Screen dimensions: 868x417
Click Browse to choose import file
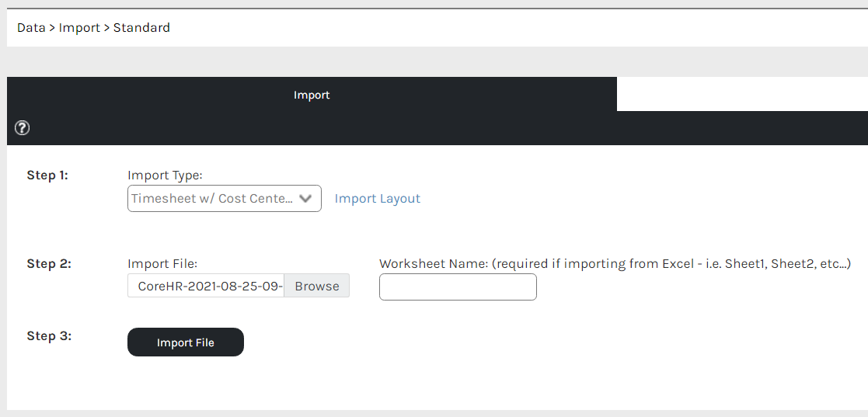click(x=316, y=286)
